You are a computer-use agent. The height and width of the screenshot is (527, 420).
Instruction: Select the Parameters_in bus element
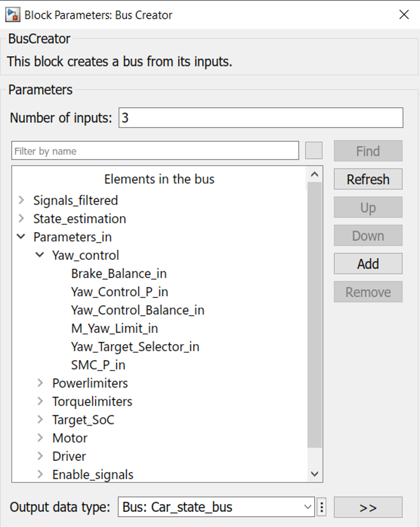click(73, 237)
